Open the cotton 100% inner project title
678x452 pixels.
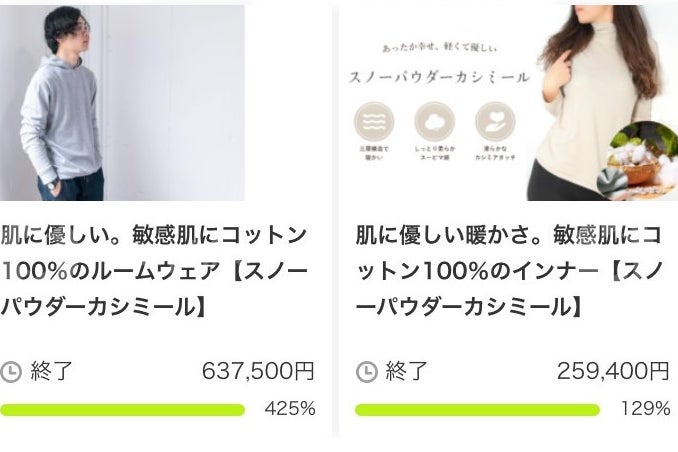click(508, 271)
